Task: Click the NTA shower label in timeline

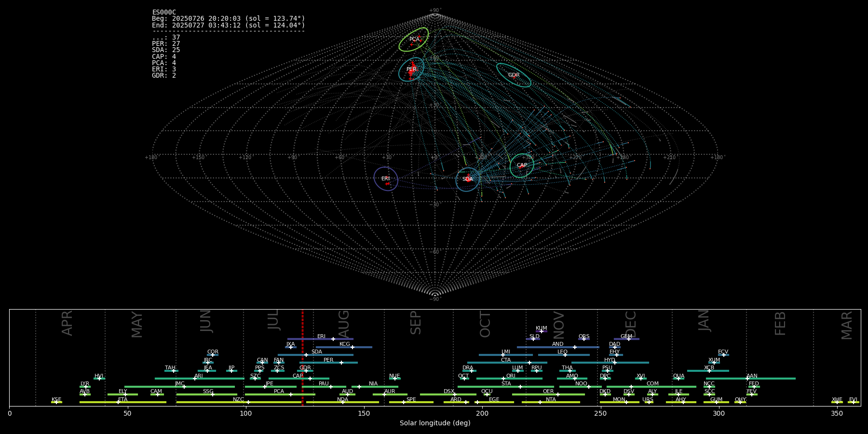Action: coord(551,400)
